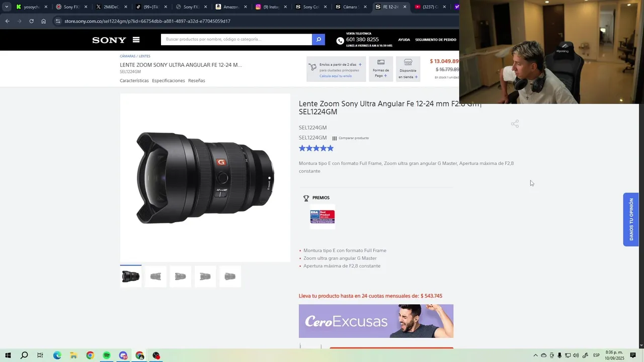Click the CÁMARAS breadcrumb link

click(x=127, y=56)
